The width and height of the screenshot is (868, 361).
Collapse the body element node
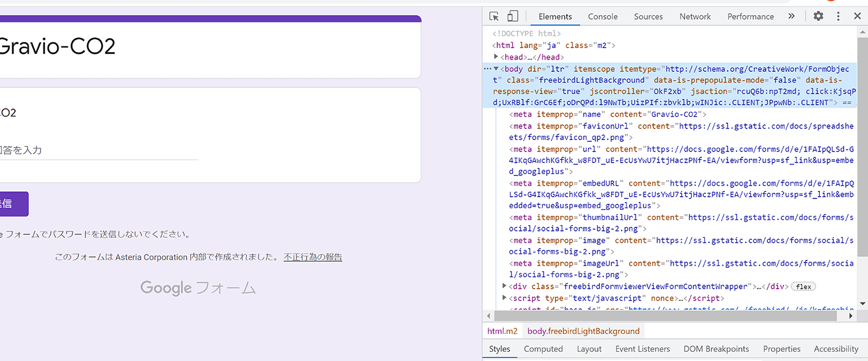[496, 68]
